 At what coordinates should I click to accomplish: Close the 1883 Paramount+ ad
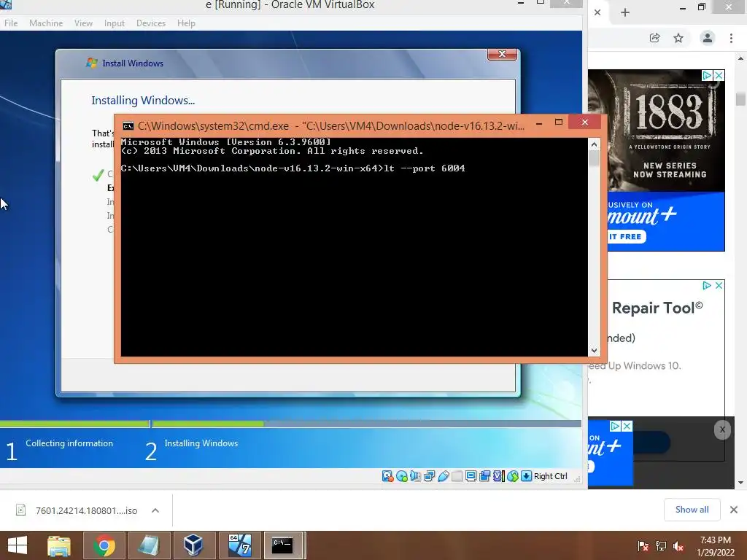coord(719,75)
